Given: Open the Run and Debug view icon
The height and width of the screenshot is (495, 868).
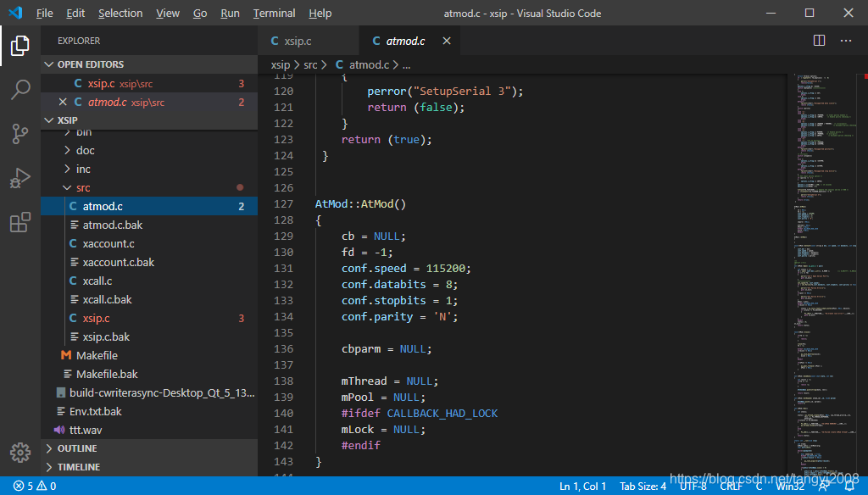Looking at the screenshot, I should tap(20, 178).
